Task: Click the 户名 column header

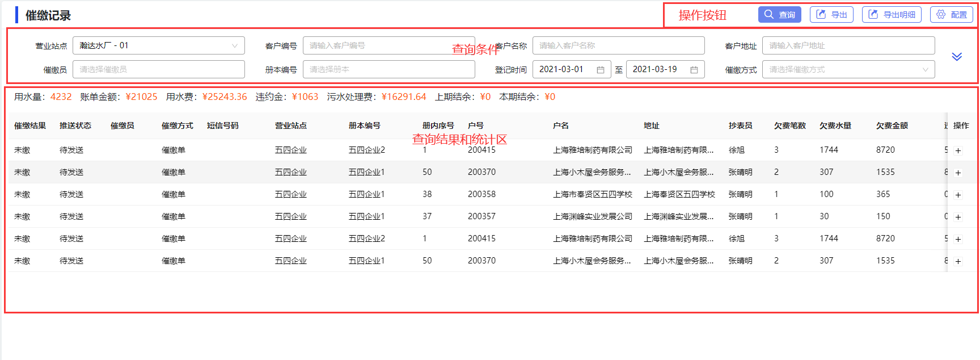Action: click(561, 125)
